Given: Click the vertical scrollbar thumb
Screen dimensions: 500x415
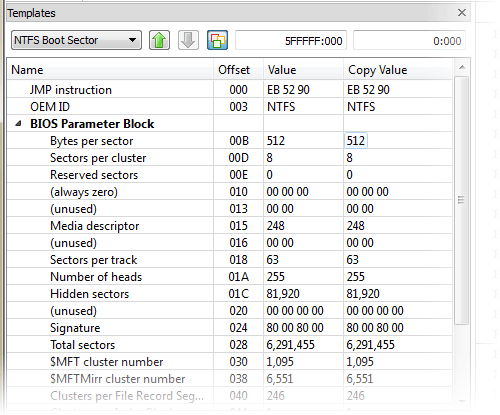Looking at the screenshot, I should 462,200.
